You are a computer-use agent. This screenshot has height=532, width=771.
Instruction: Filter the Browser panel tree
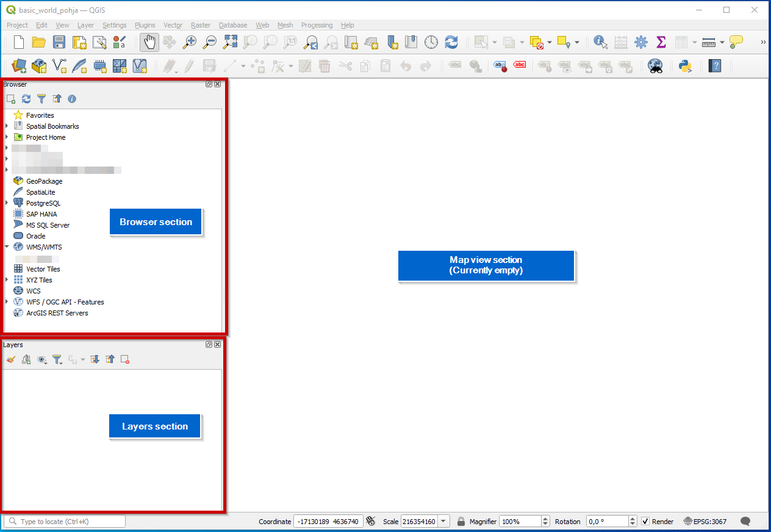[x=41, y=99]
